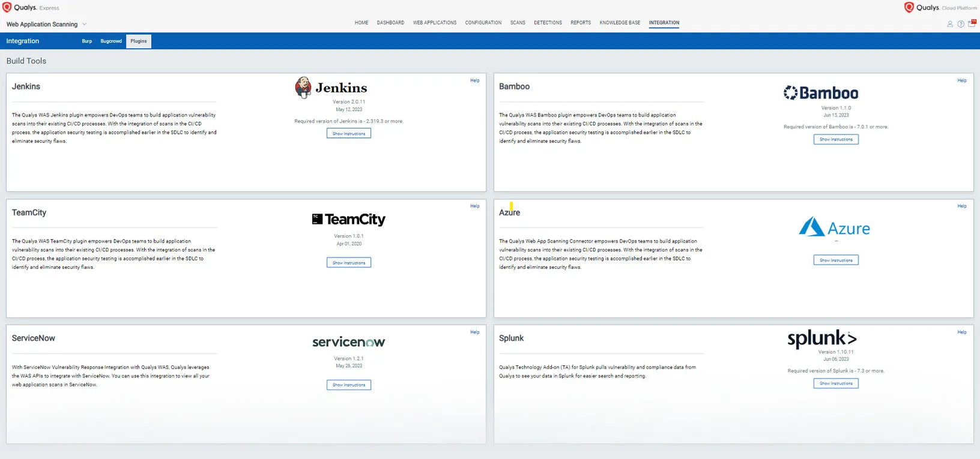
Task: Click the ServiceNow logo image
Action: 349,342
